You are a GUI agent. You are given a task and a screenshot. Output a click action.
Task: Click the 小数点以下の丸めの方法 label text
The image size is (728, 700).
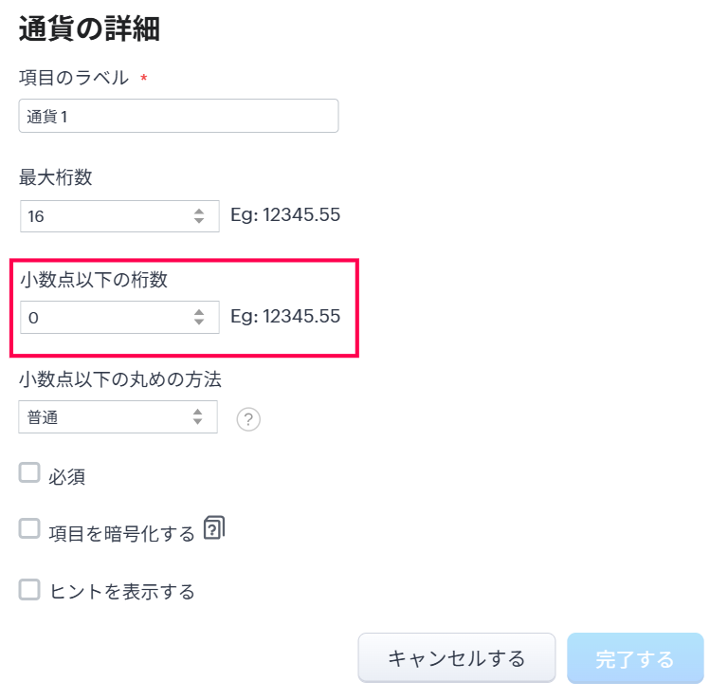[x=120, y=379]
